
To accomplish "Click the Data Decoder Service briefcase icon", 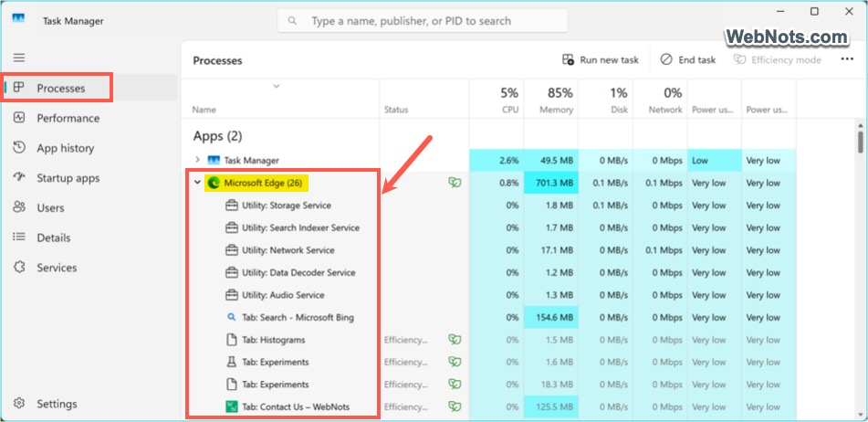I will click(x=232, y=272).
